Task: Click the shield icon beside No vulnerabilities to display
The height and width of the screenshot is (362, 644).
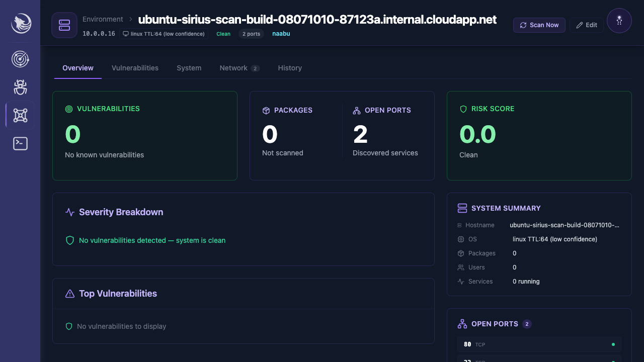Action: click(x=69, y=326)
